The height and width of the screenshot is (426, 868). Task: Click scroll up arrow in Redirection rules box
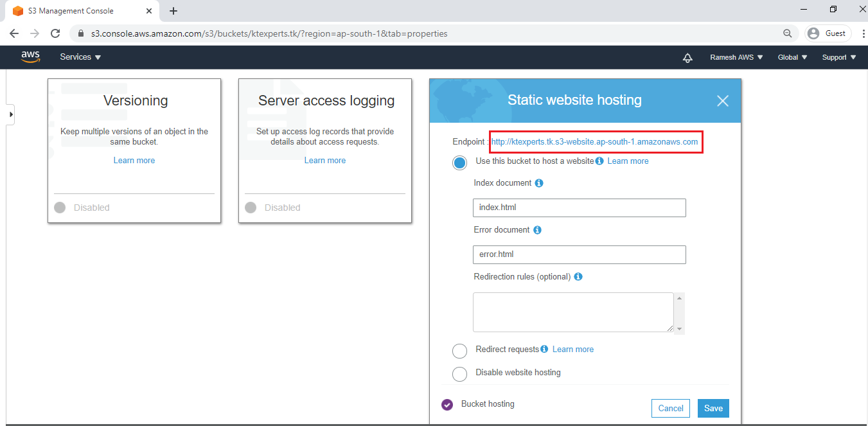tap(680, 297)
